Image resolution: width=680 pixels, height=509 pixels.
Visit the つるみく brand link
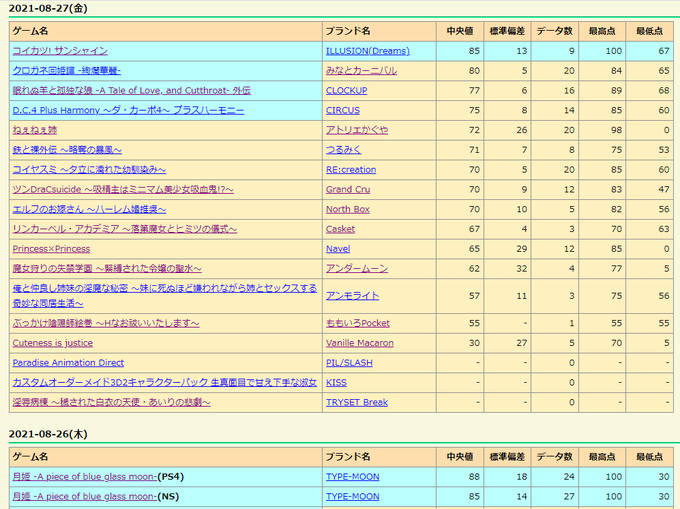343,150
